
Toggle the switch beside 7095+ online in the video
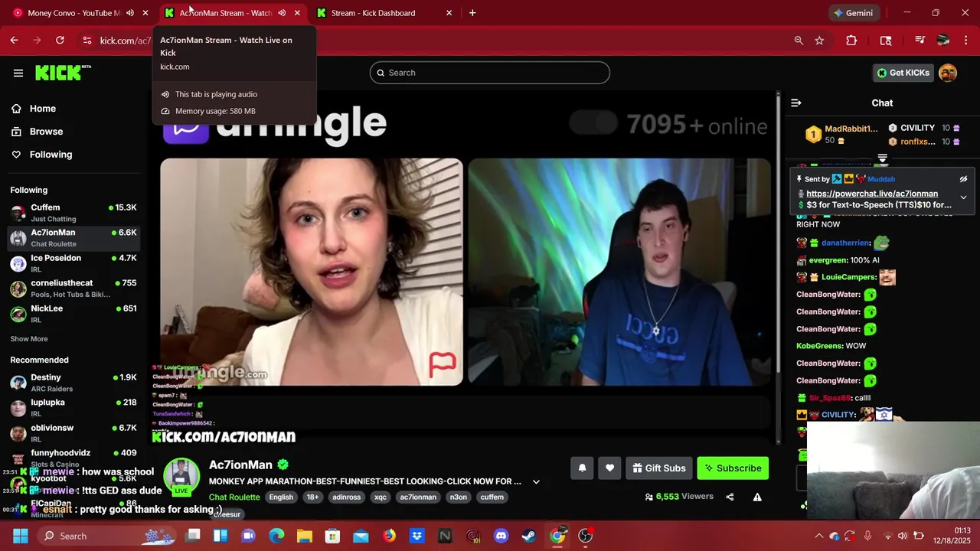[x=593, y=122]
